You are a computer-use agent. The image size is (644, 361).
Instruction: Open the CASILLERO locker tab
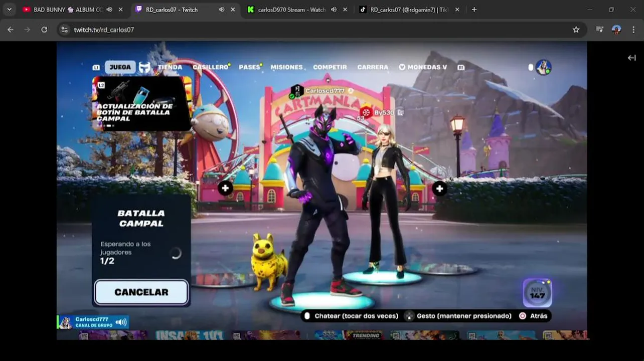(211, 67)
